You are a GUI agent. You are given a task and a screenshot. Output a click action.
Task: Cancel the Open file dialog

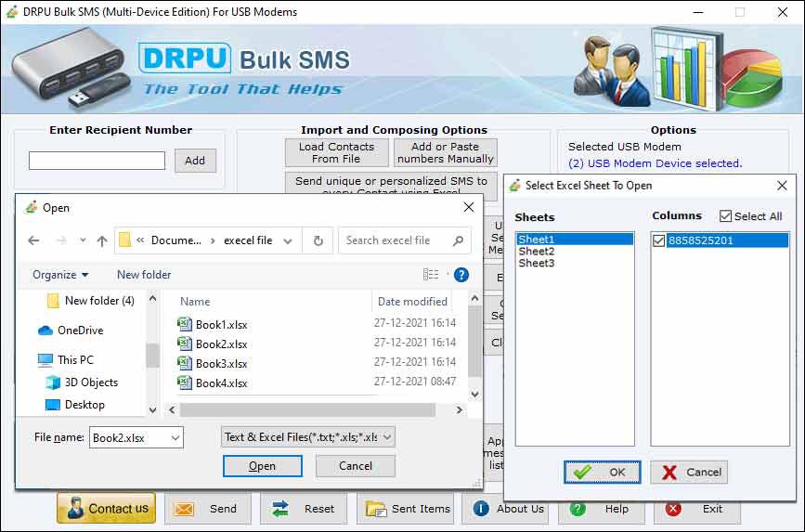pos(356,466)
